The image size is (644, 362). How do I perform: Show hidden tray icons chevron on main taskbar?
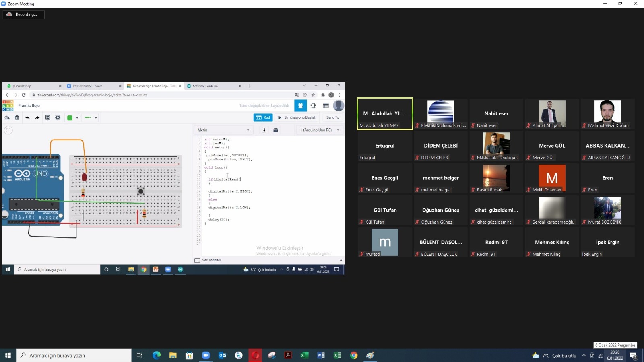click(x=584, y=355)
